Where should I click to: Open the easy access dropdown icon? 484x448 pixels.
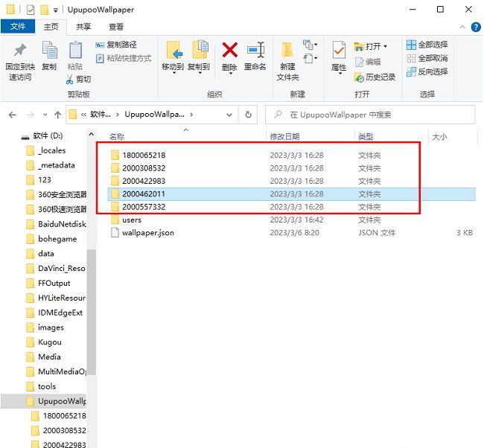click(310, 58)
